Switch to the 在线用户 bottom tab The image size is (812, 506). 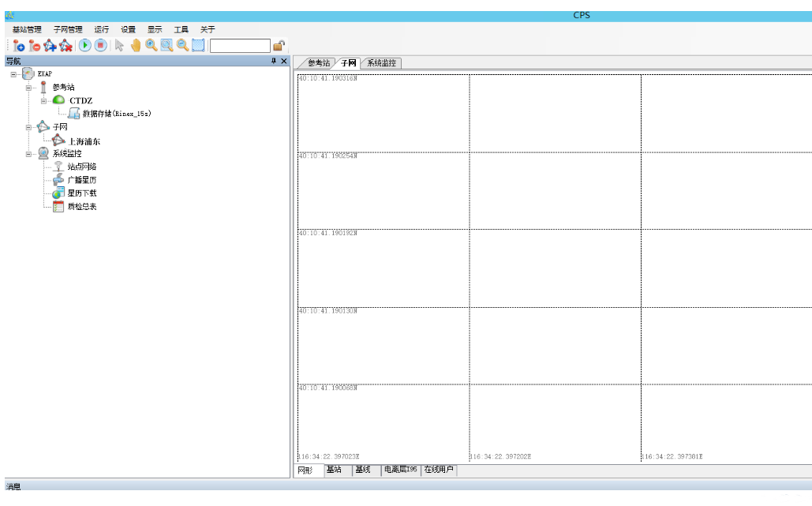coord(439,470)
